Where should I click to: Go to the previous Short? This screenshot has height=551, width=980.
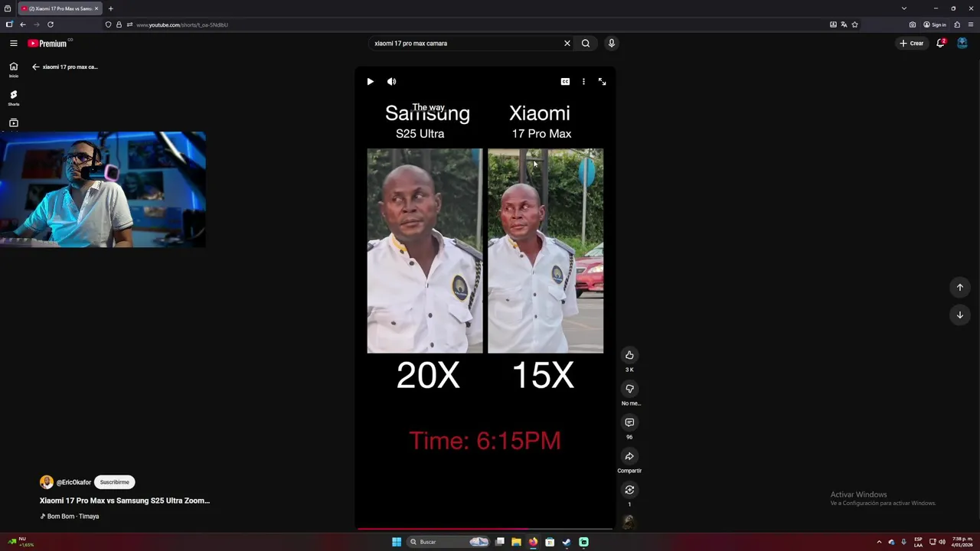[959, 287]
